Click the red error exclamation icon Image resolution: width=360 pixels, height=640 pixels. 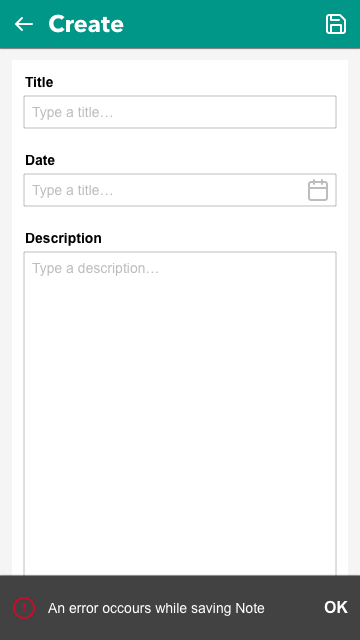coord(24,608)
